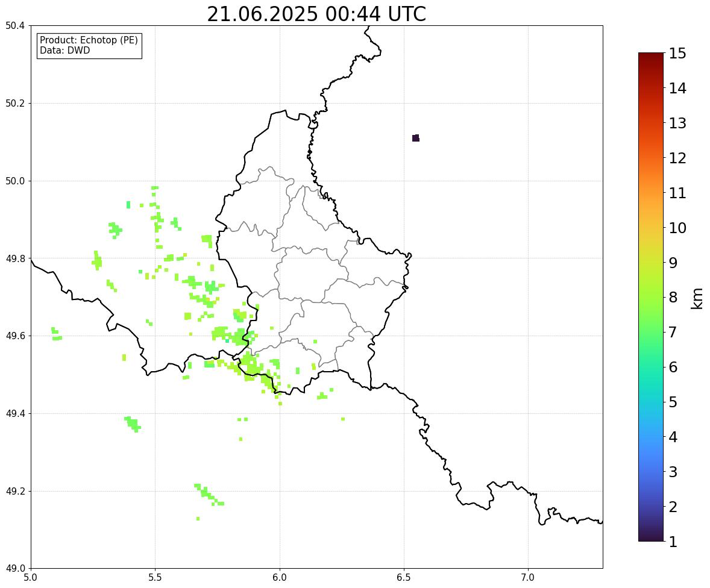Click the colorbar at the 8 km green level
Image resolution: width=710 pixels, height=588 pixels.
click(651, 297)
